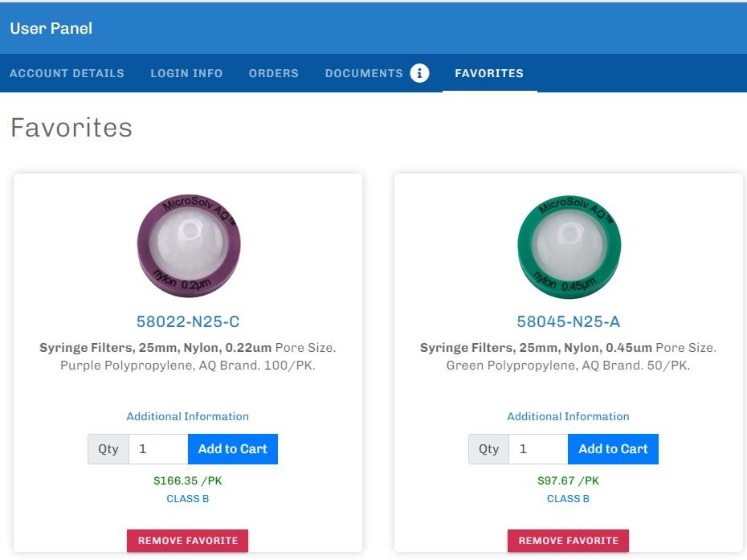
Task: Remove 58022-N25-C from favorites
Action: 188,541
